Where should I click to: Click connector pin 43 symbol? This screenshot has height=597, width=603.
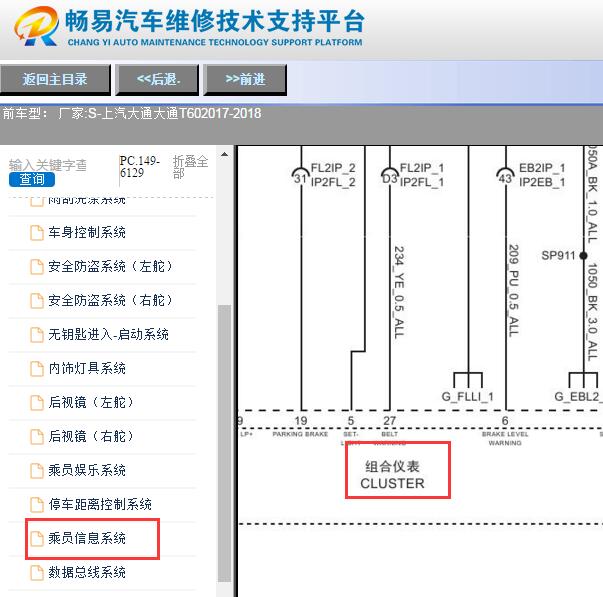tap(505, 177)
